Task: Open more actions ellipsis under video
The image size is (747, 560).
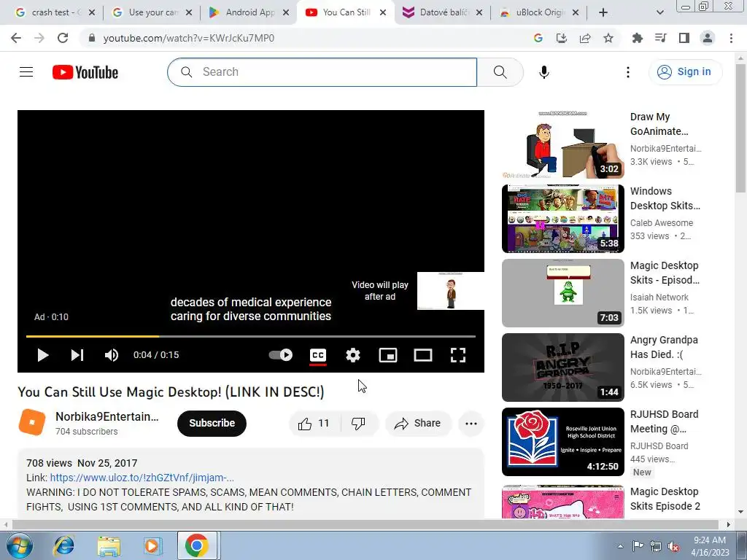Action: point(471,424)
